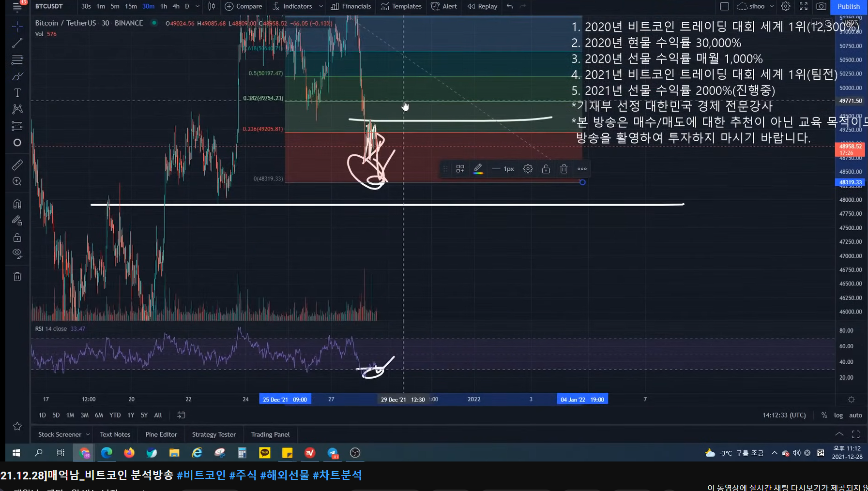Open Windows Start menu

tap(16, 453)
